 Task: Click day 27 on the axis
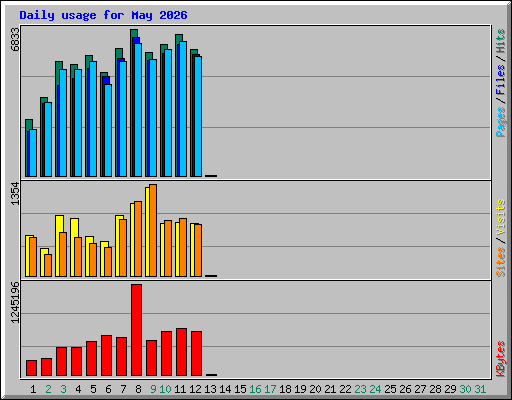420,389
